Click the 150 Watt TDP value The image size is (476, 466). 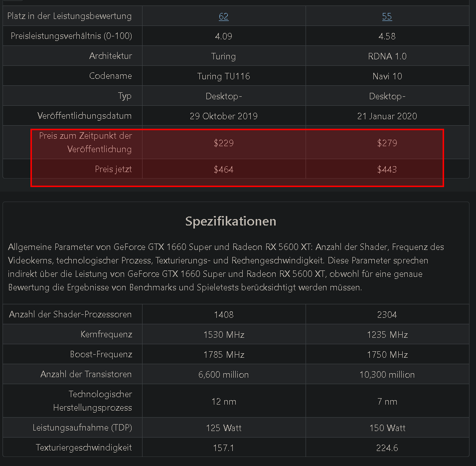(387, 428)
